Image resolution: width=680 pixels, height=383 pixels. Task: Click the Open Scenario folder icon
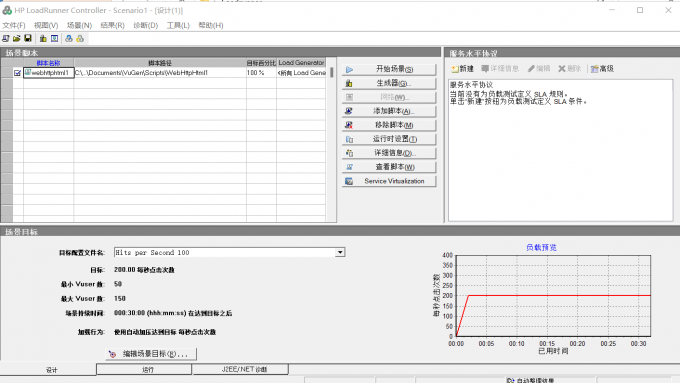tap(17, 39)
